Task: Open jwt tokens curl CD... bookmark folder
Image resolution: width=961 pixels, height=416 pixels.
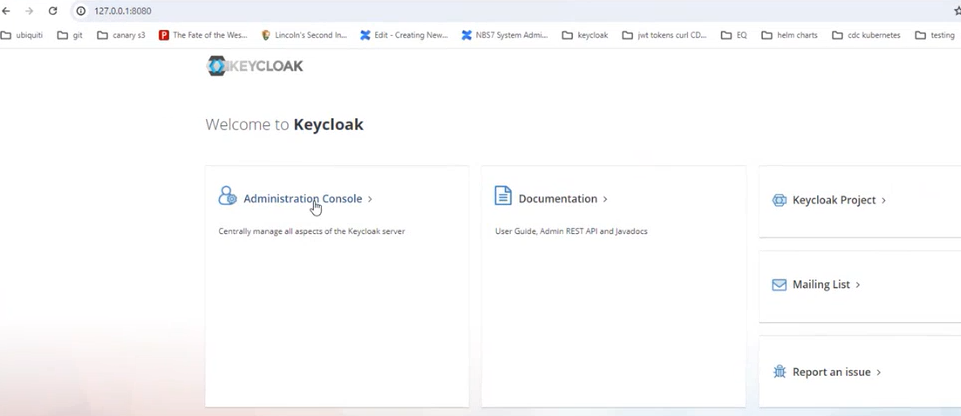Action: pyautogui.click(x=664, y=36)
